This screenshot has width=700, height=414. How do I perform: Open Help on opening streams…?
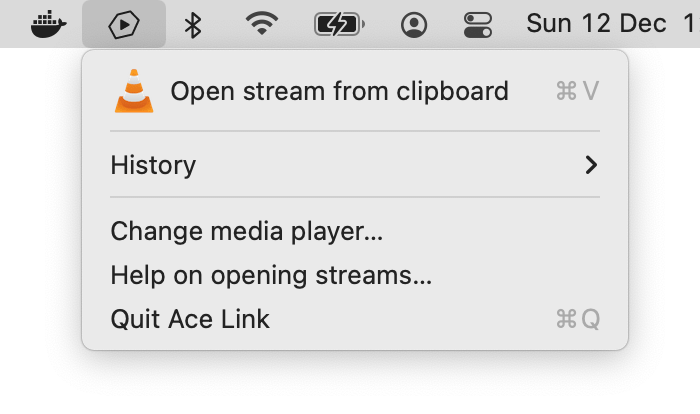click(271, 276)
